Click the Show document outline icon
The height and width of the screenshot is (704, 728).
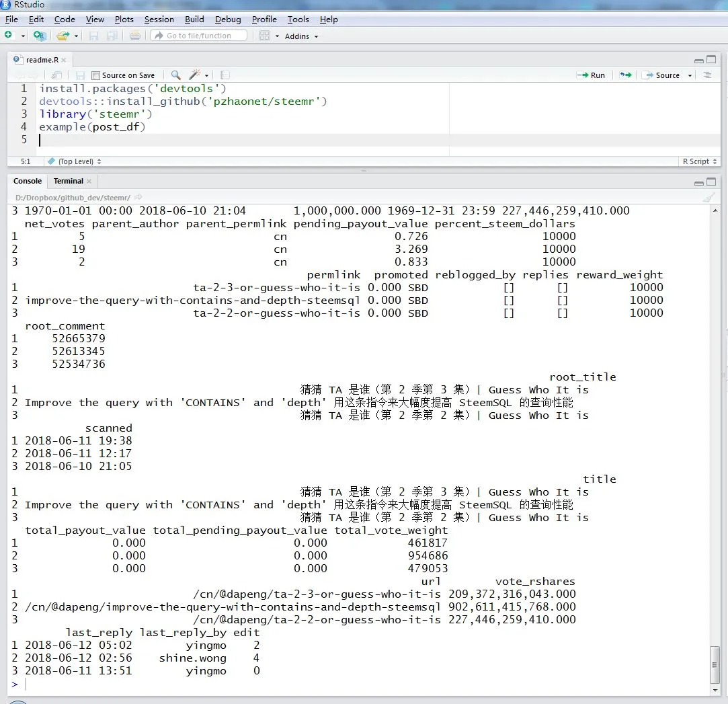click(x=708, y=75)
